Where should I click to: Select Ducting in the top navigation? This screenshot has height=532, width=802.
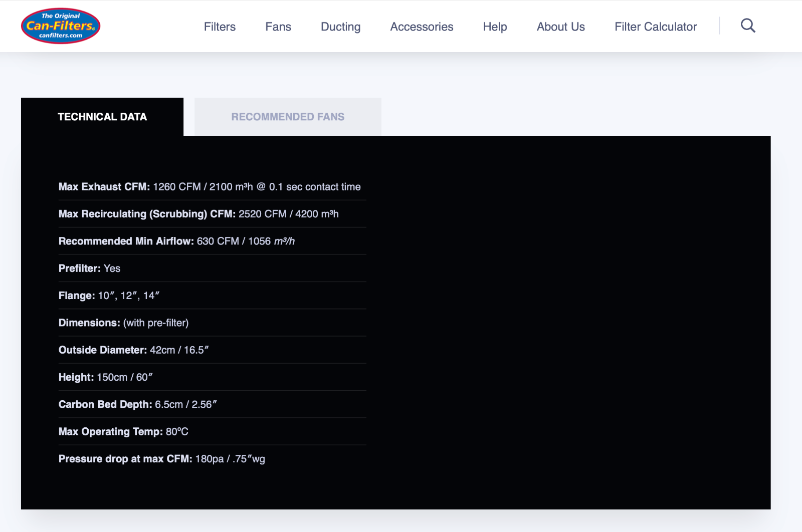tap(340, 27)
